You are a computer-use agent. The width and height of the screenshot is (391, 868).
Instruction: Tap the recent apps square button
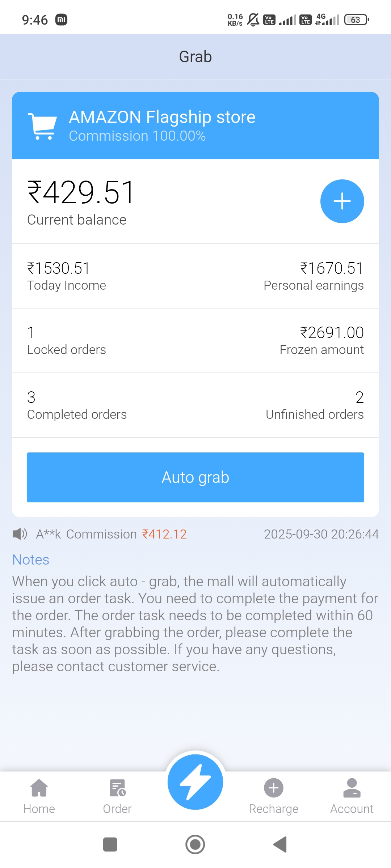pyautogui.click(x=110, y=844)
